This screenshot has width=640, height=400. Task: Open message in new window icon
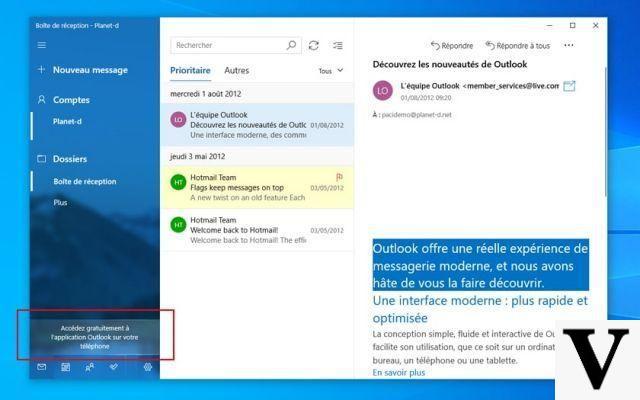pyautogui.click(x=569, y=86)
